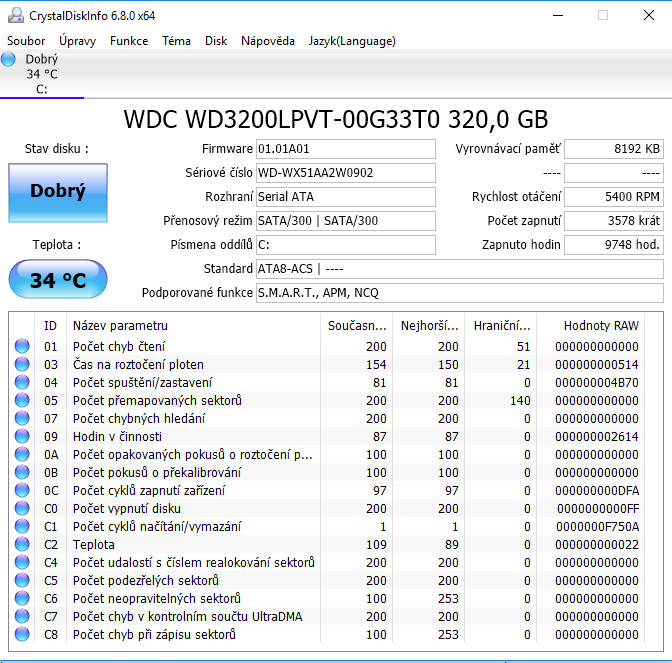Viewport: 672px width, 663px height.
Task: Click status orb of row 07 Počet chybných hledání
Action: pyautogui.click(x=22, y=418)
